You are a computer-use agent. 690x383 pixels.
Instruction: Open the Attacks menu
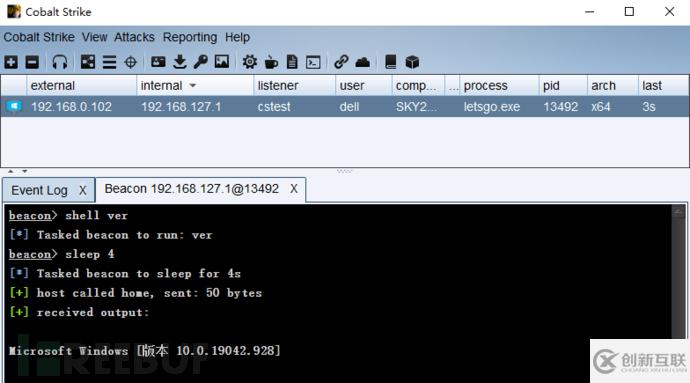pyautogui.click(x=134, y=37)
